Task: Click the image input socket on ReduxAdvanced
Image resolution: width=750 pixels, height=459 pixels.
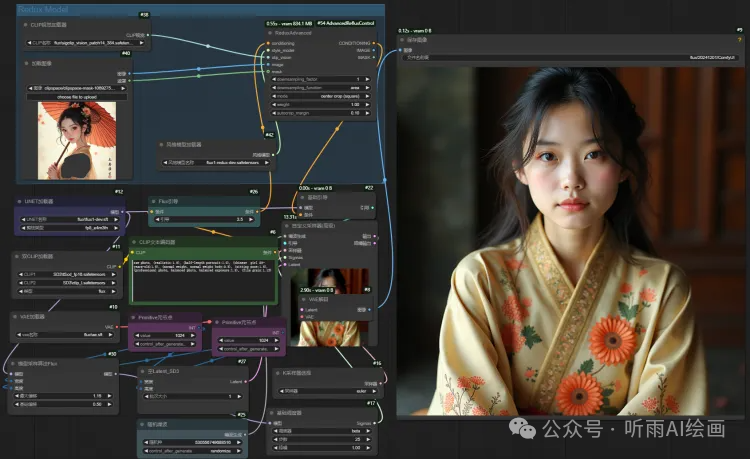Action: pos(268,65)
